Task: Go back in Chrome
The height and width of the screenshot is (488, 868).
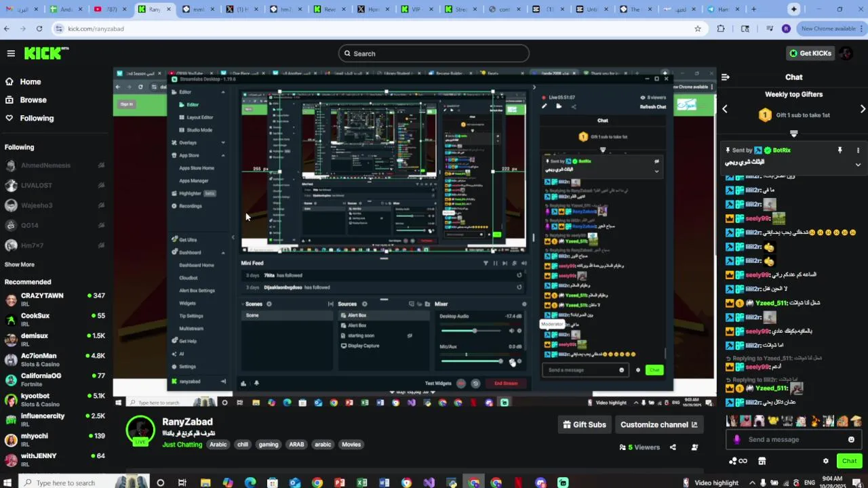Action: [7, 28]
